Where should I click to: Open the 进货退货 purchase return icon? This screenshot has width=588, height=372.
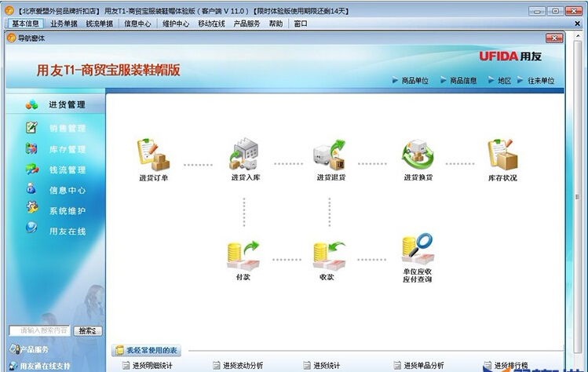[x=330, y=155]
